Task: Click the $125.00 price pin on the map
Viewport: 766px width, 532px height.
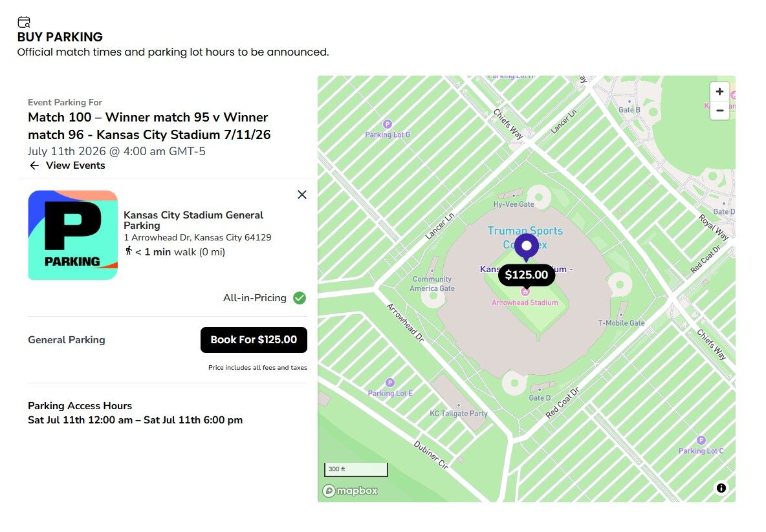Action: [x=527, y=275]
